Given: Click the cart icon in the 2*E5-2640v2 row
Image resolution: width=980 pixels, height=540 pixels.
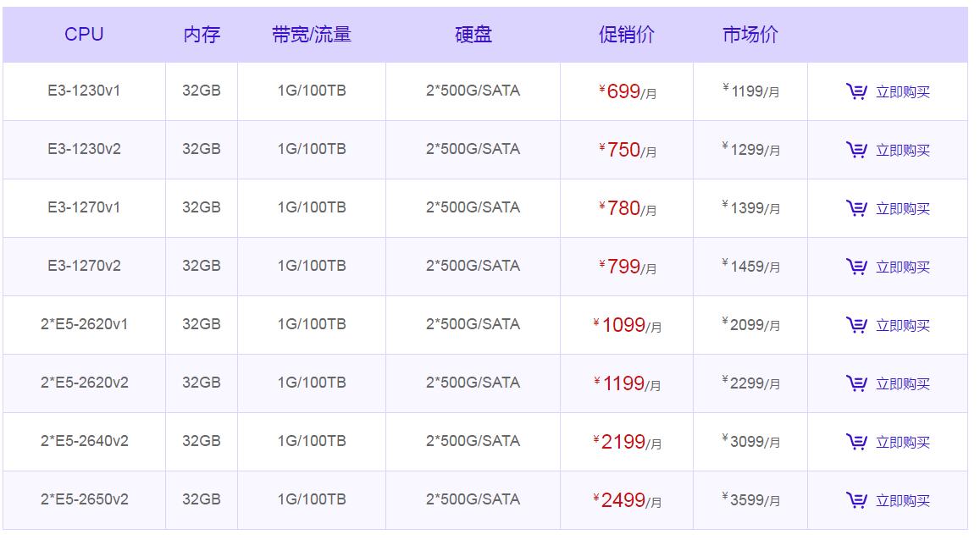Looking at the screenshot, I should [856, 442].
